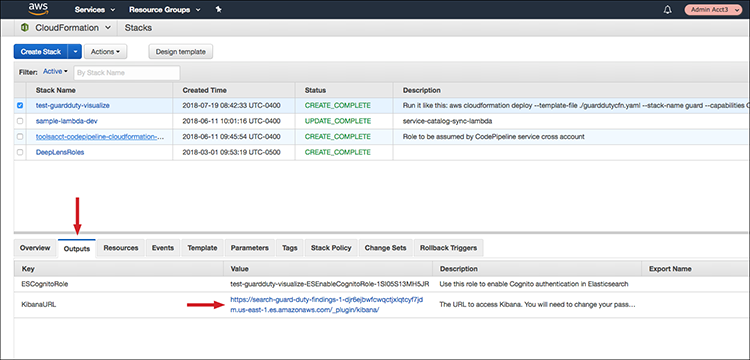
Task: Open the Admin Acct3 account menu
Action: click(x=713, y=10)
